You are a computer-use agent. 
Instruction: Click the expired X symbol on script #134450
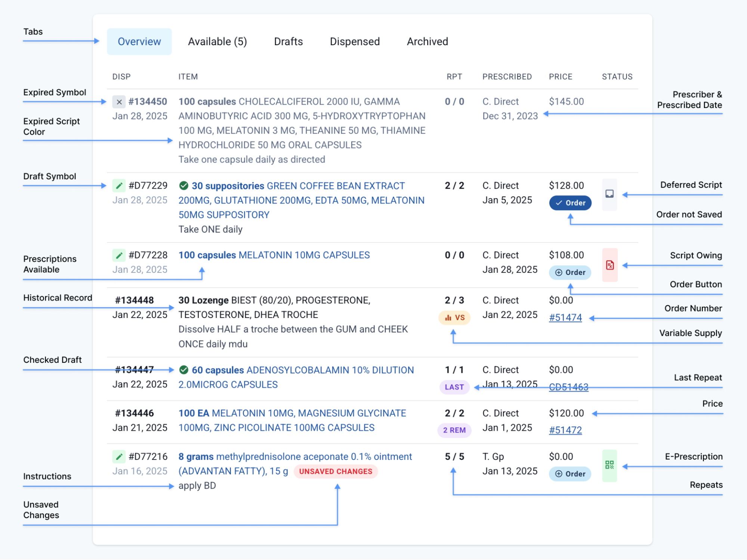tap(118, 101)
